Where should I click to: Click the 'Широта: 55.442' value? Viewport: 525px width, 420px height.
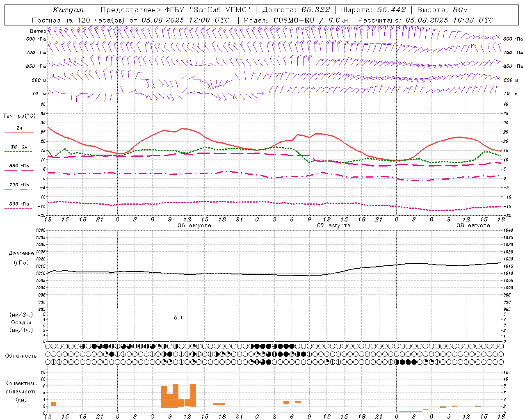[374, 10]
